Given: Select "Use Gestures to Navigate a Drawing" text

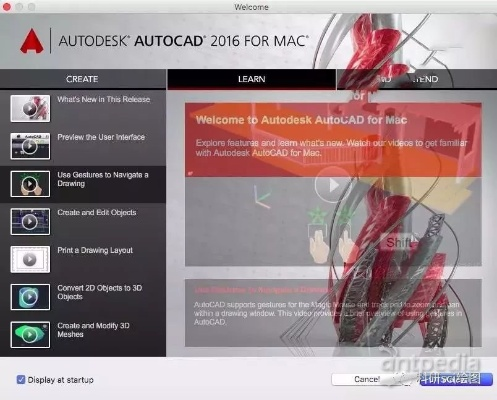Looking at the screenshot, I should point(103,179).
